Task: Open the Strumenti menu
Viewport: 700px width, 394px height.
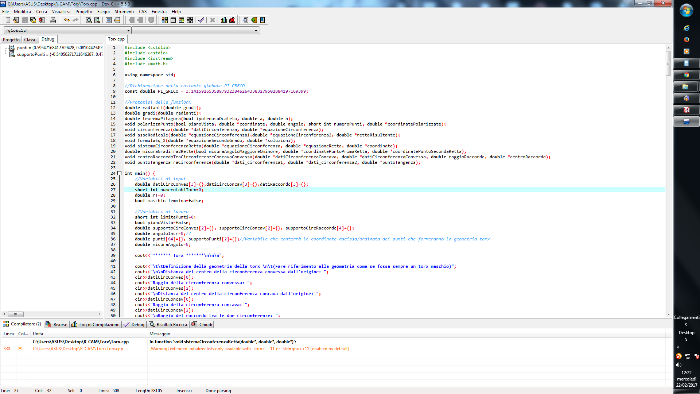Action: pyautogui.click(x=125, y=12)
